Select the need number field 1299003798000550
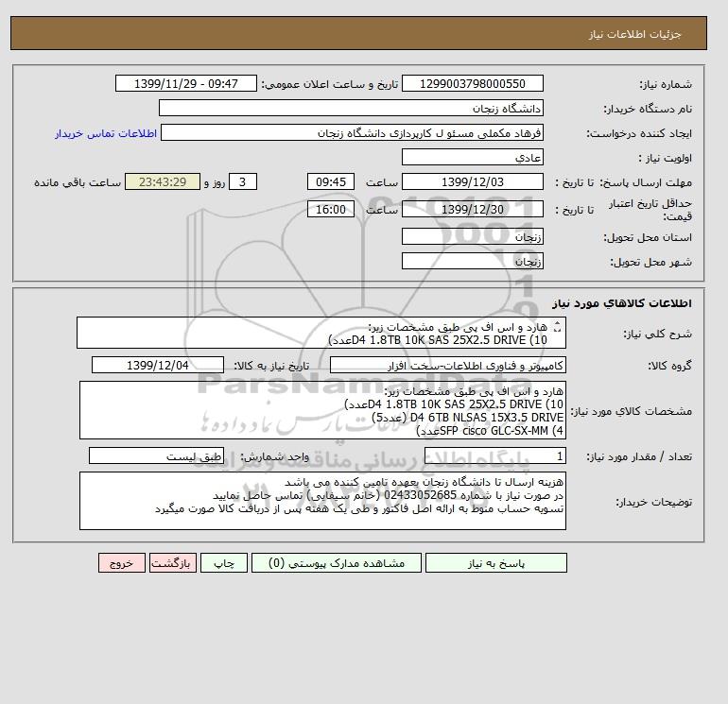 (472, 83)
